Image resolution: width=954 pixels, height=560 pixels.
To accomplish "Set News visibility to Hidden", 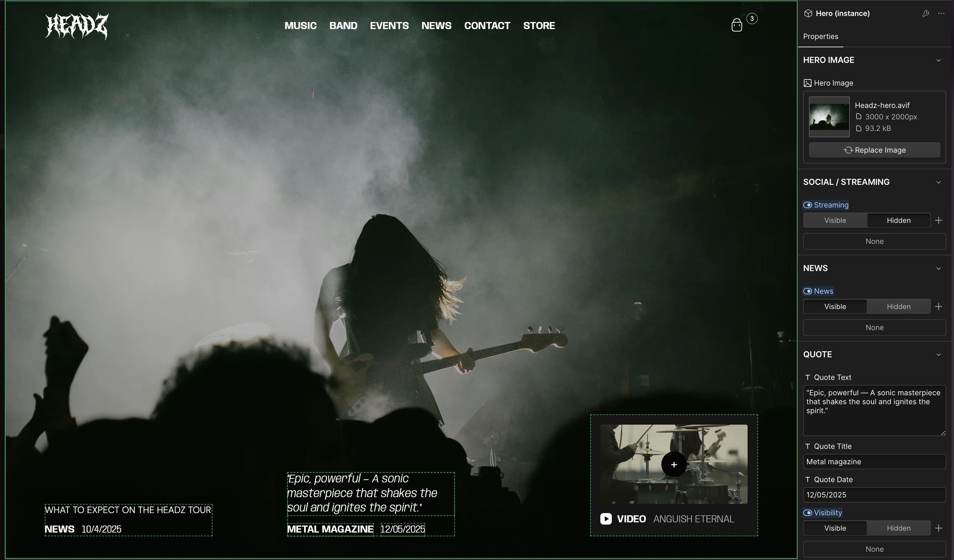I will 898,306.
